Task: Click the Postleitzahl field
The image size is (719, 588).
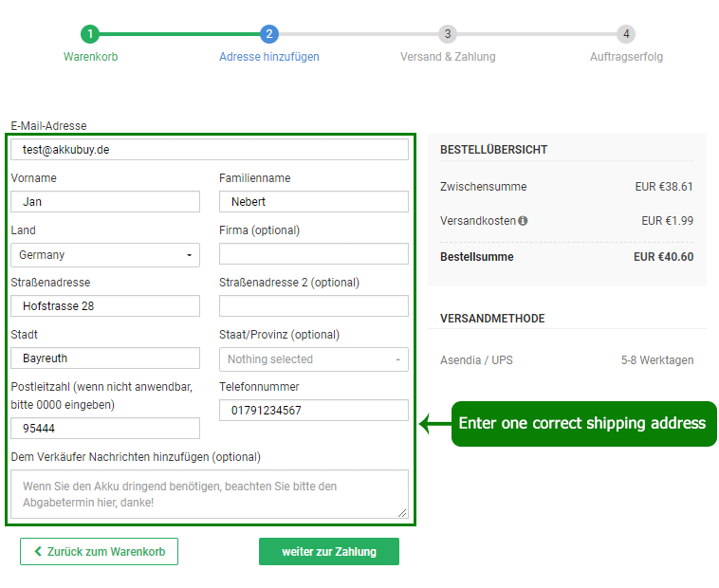Action: pos(105,429)
